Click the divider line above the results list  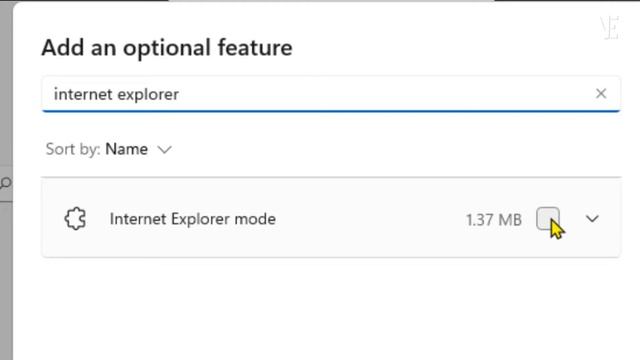[331, 177]
